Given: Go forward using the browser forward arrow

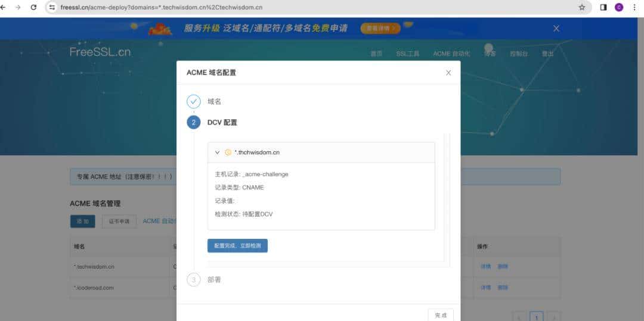Looking at the screenshot, I should [x=18, y=7].
